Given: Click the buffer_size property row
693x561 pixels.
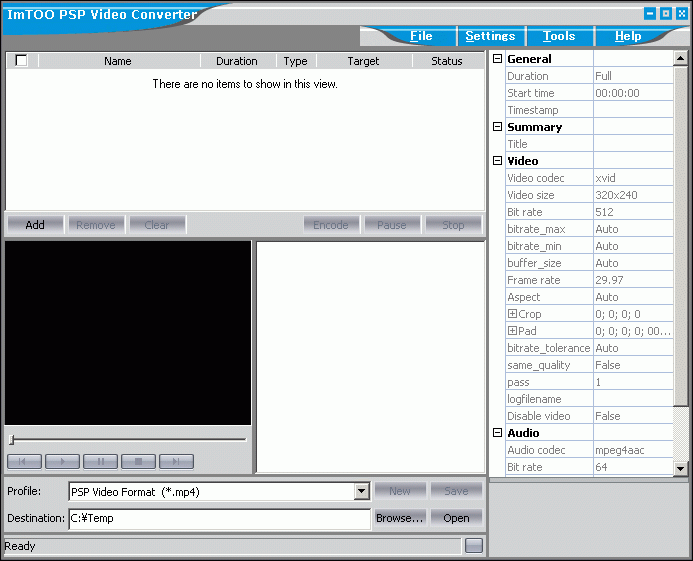Looking at the screenshot, I should click(589, 263).
